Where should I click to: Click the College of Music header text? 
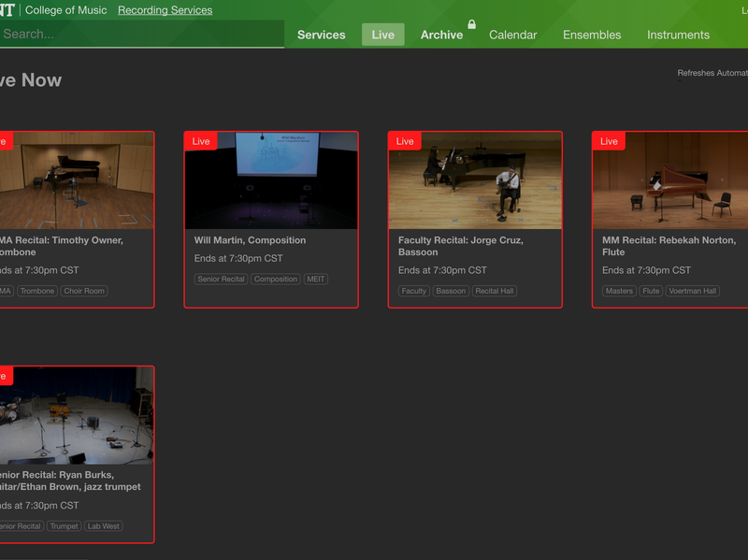[x=65, y=10]
